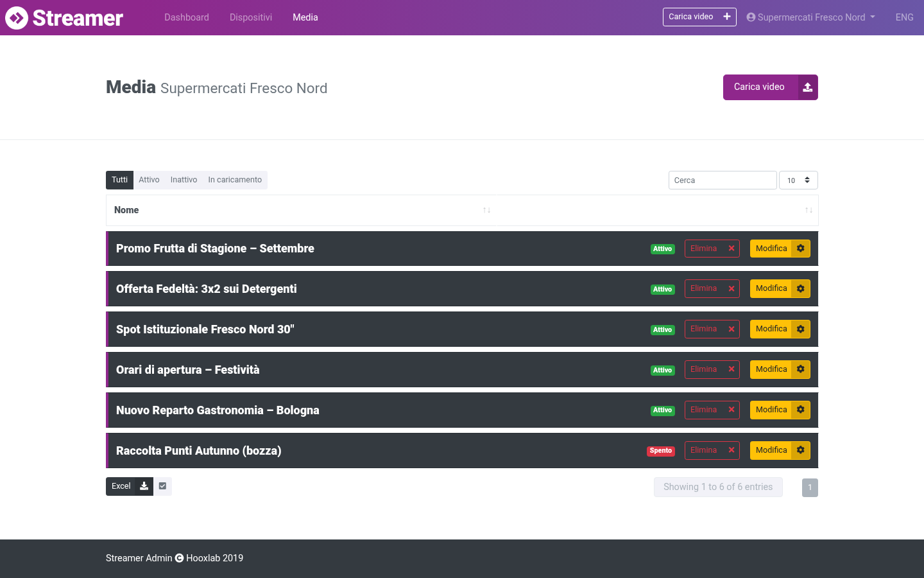Sort the table by the Nome column arrows

(487, 210)
